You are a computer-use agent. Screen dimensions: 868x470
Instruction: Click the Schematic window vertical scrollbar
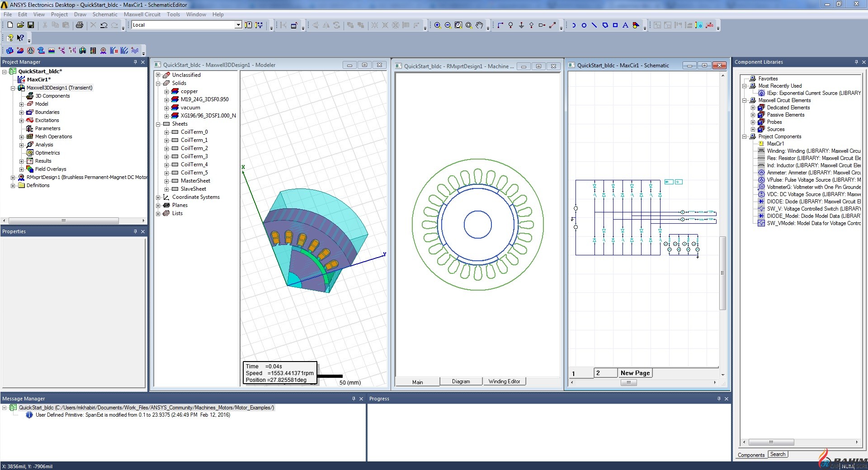pos(722,273)
